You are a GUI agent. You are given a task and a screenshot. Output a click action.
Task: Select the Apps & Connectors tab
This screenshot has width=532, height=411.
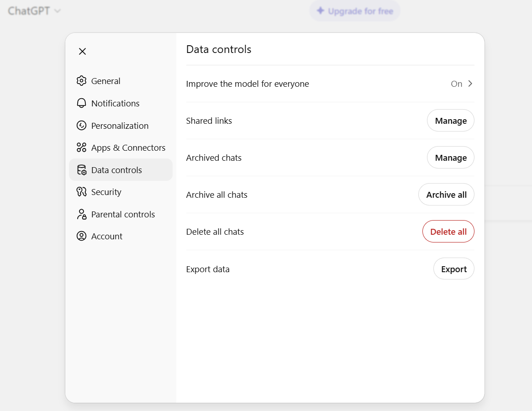(x=121, y=148)
